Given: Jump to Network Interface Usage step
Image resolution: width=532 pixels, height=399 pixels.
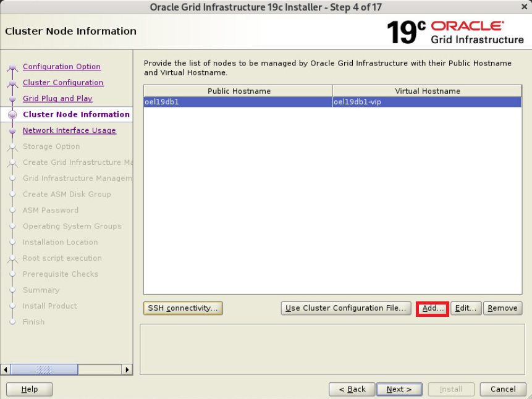Looking at the screenshot, I should point(70,130).
